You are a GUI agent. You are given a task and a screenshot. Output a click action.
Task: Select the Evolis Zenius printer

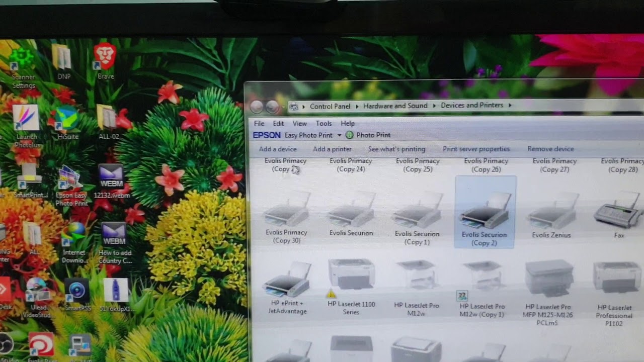point(551,216)
